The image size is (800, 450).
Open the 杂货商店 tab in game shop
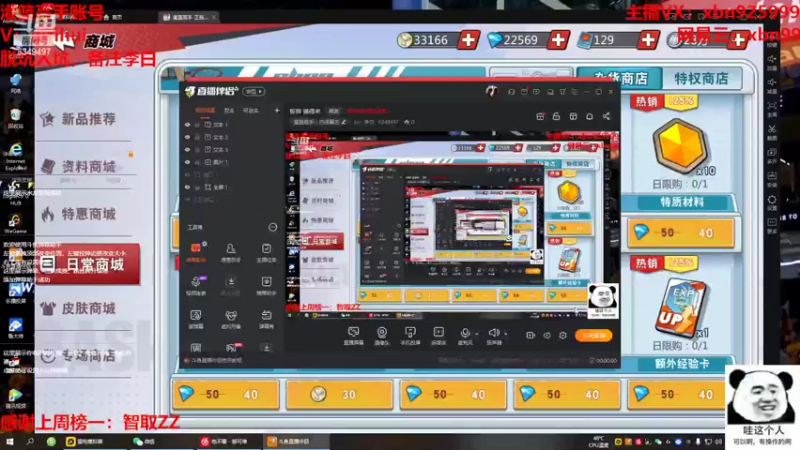(x=620, y=79)
